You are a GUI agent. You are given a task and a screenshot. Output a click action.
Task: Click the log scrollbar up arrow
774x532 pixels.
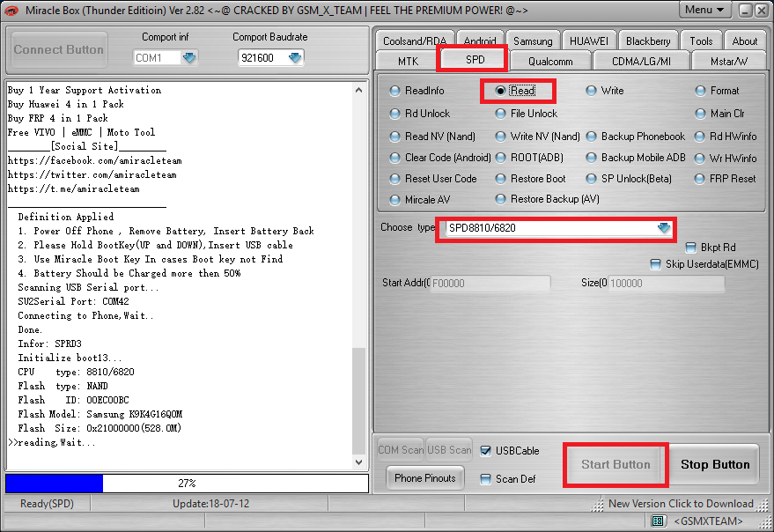359,90
